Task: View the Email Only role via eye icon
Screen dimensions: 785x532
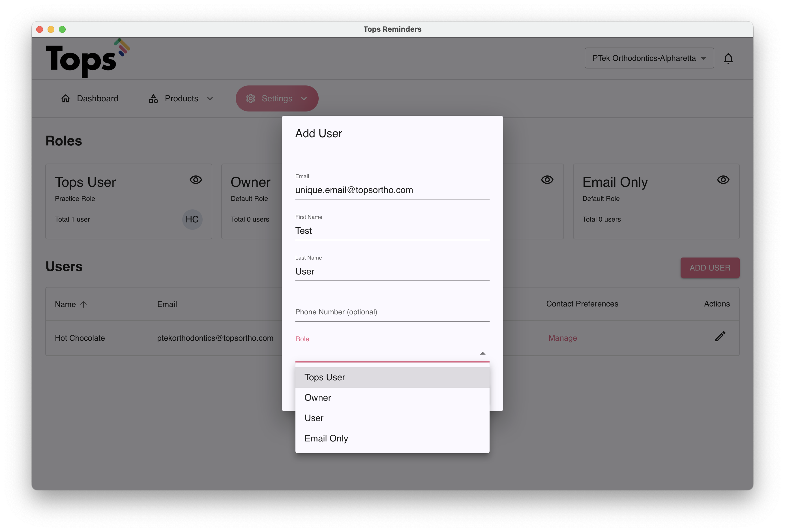Action: point(723,180)
